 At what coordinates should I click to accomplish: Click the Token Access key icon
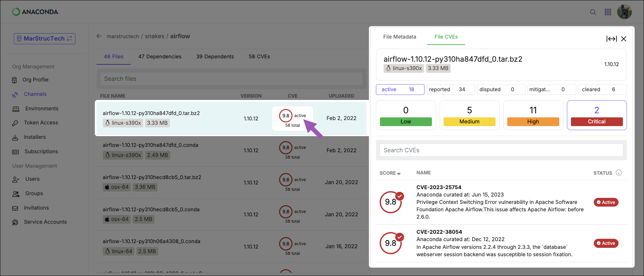tap(15, 123)
